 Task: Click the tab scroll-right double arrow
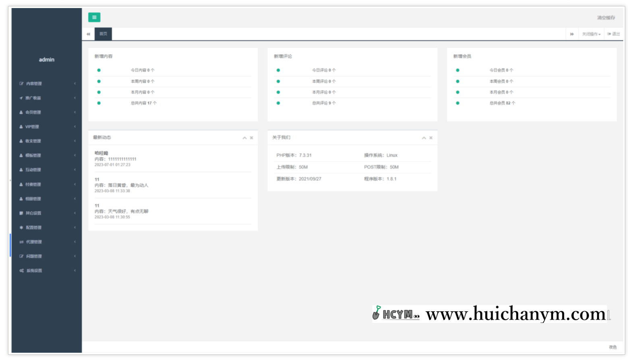coord(572,34)
